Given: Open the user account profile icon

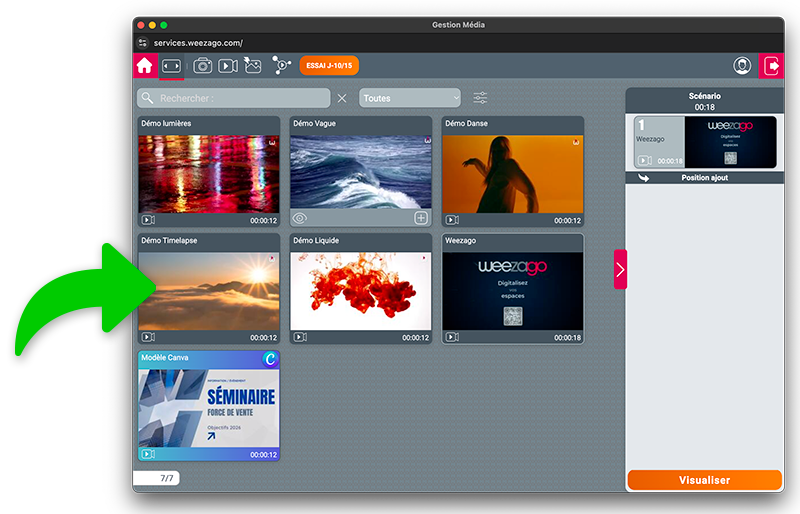Looking at the screenshot, I should coord(742,66).
